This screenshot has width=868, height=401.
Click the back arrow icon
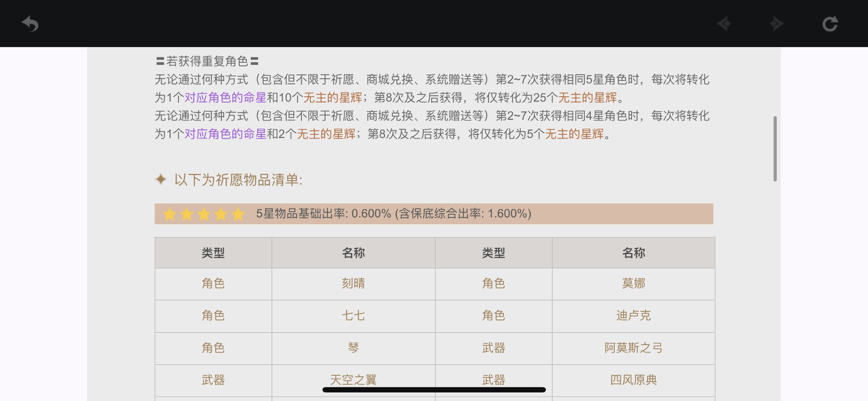pos(30,24)
